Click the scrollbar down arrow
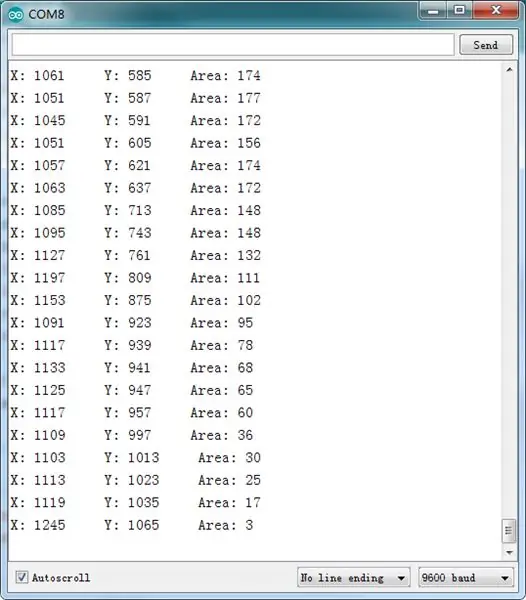 point(509,552)
